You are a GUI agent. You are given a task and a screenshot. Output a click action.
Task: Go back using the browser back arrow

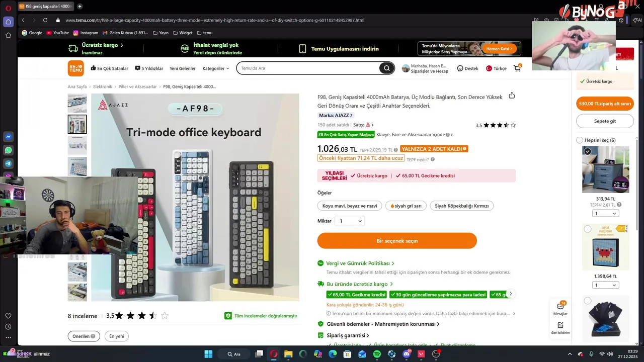[x=23, y=20]
